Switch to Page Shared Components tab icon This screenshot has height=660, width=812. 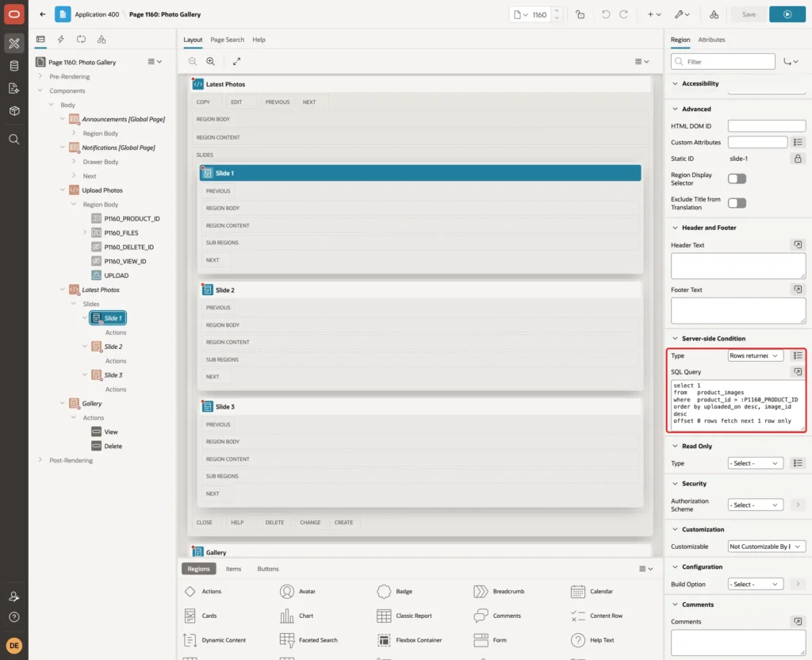pos(101,40)
